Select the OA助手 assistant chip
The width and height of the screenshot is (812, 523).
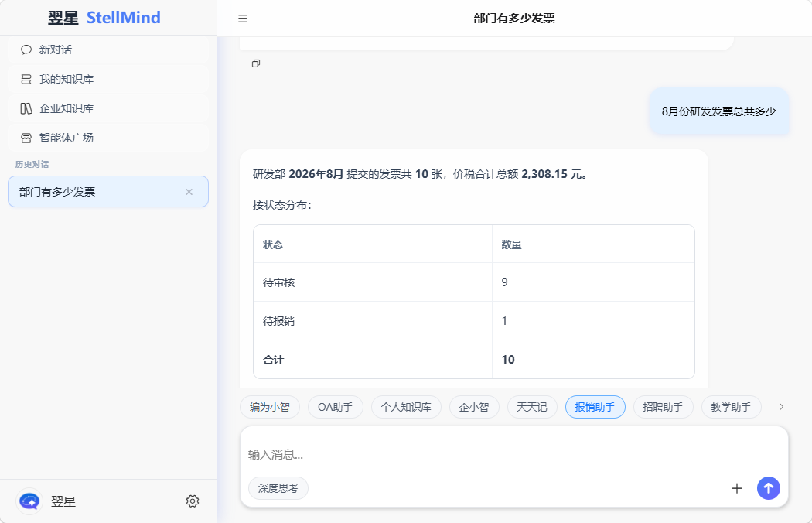point(336,408)
